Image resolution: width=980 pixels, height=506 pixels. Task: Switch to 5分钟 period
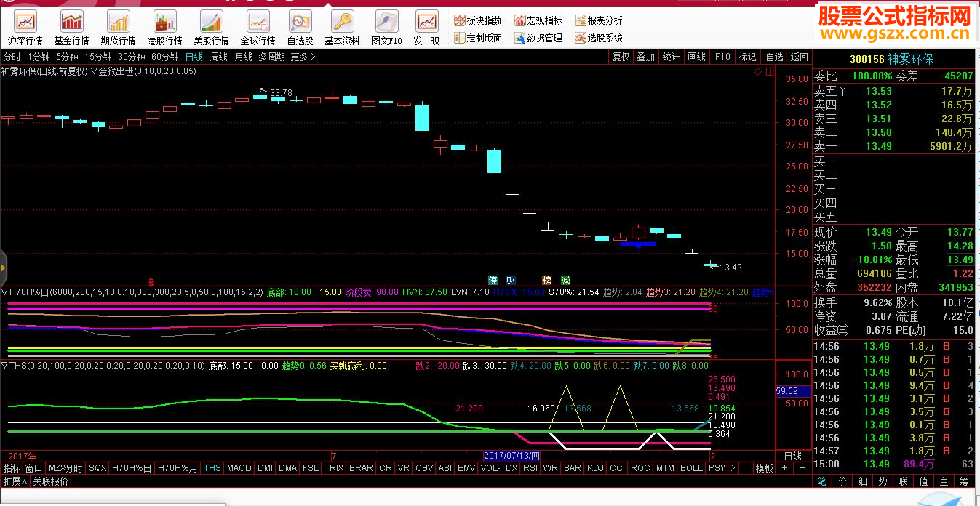pos(67,57)
